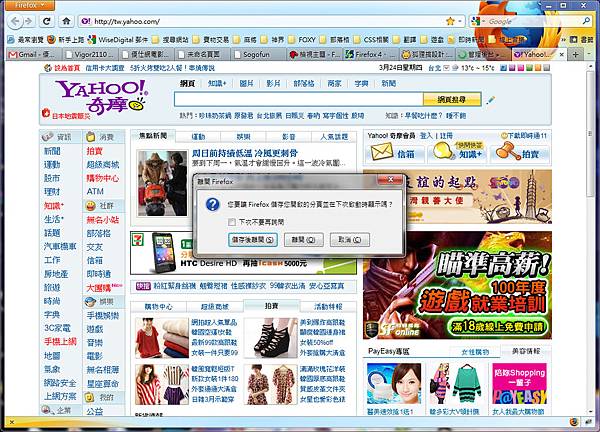This screenshot has height=432, width=600.
Task: Close the 離開 Firefox dialog with its red X
Action: click(391, 179)
